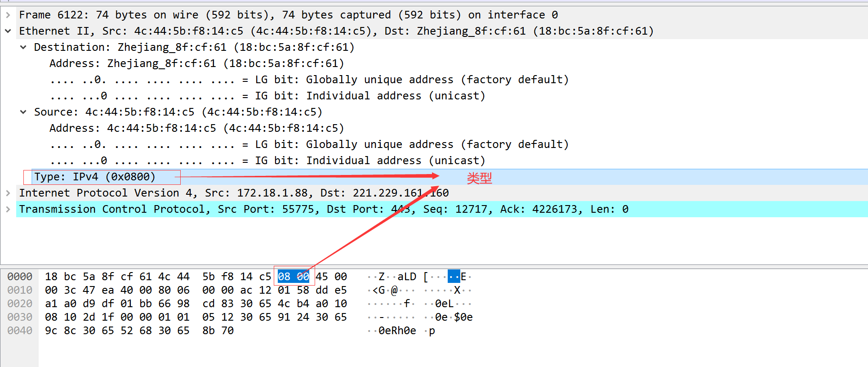
Task: Click hex offset 0040
Action: tap(20, 331)
